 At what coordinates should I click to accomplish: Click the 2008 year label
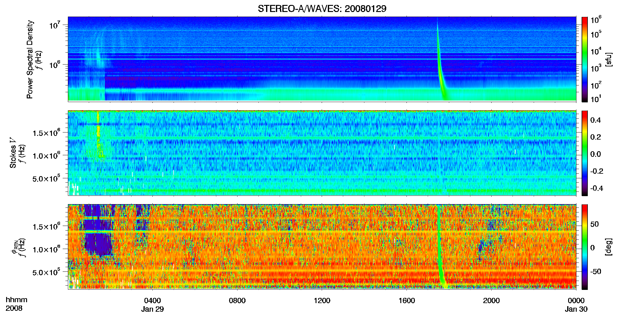click(14, 308)
